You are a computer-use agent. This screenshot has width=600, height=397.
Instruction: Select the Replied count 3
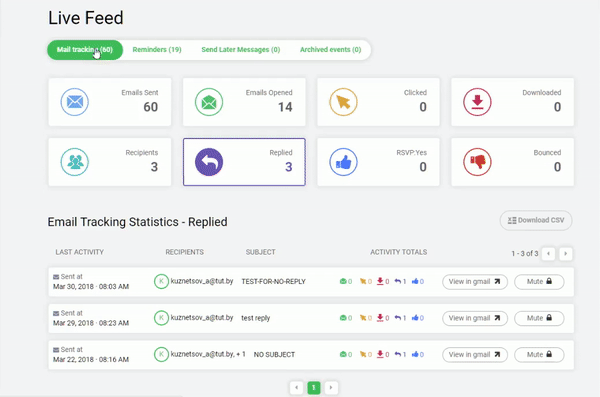pyautogui.click(x=289, y=167)
